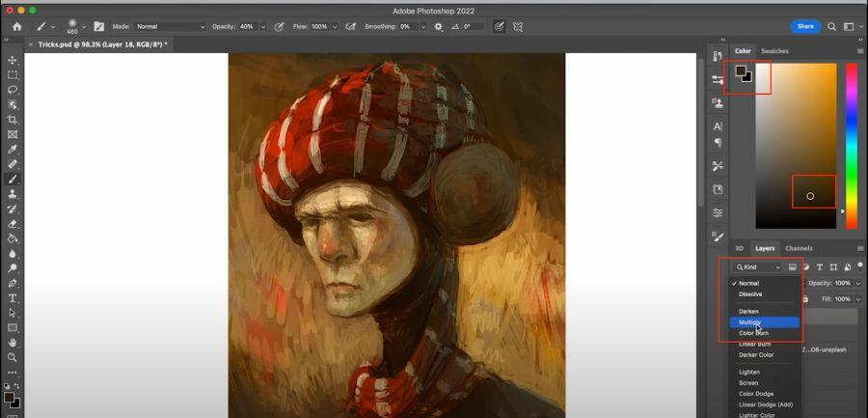Select the Paint Bucket tool
This screenshot has height=418, width=868.
13,238
